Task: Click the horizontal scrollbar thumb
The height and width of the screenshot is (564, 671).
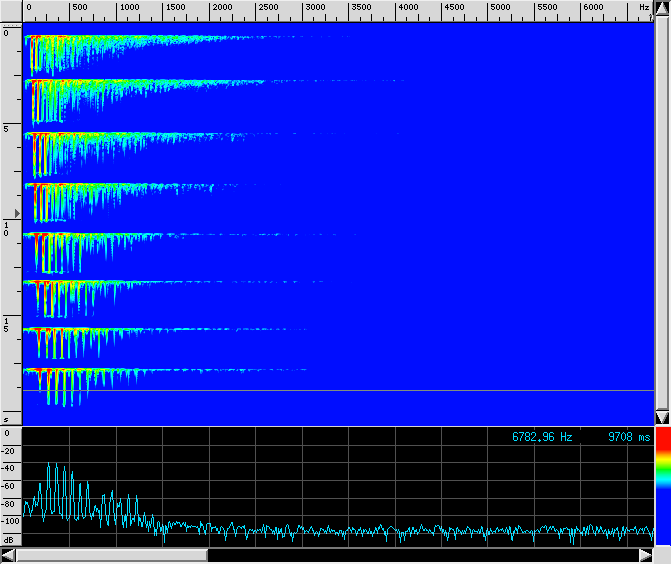Action: [x=112, y=555]
